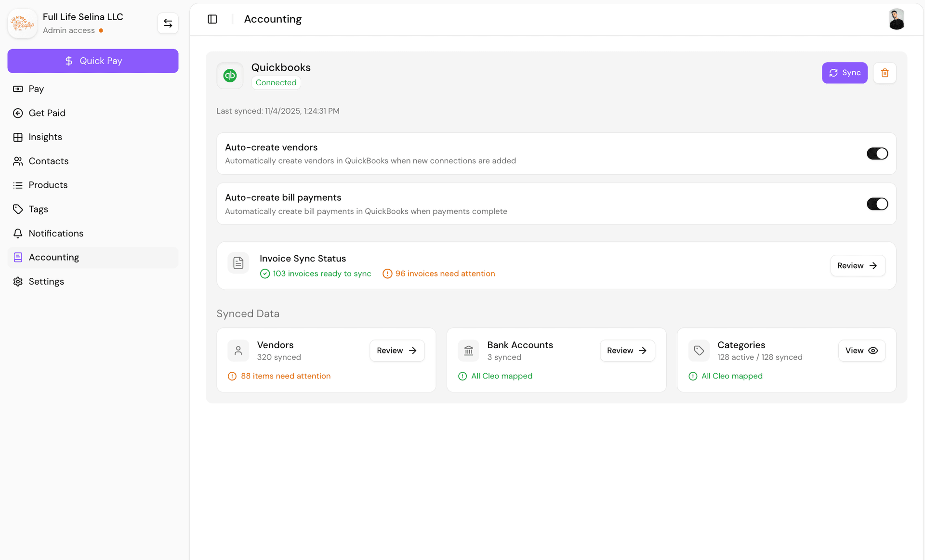Disable the Auto-create vendors toggle
Screen dimensions: 925x560
(x=877, y=153)
